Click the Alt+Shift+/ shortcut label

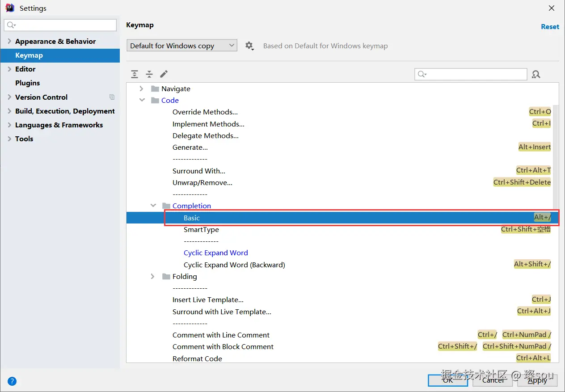point(532,264)
